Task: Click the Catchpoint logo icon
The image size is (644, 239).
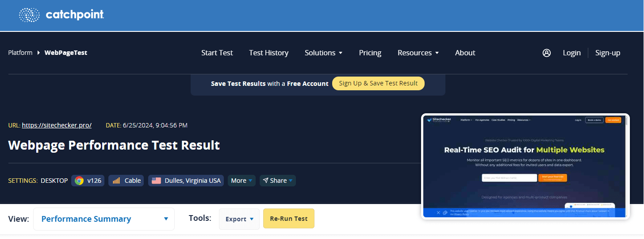Action: click(29, 15)
